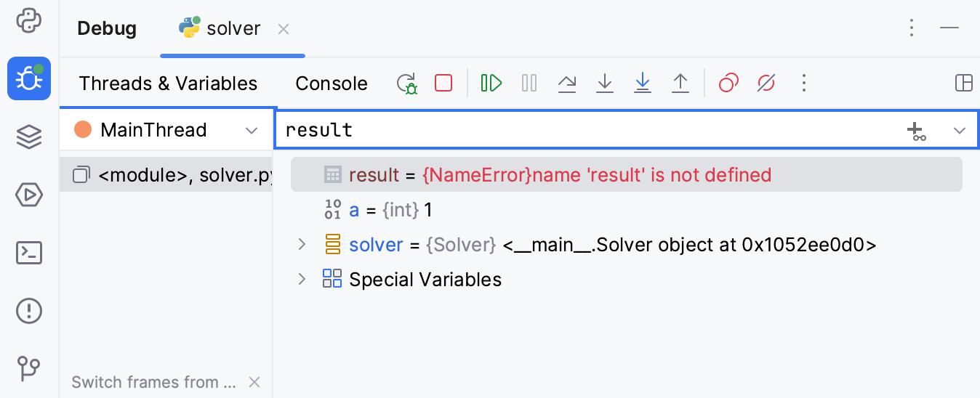
Task: Toggle the debug layout settings icon
Action: coord(964,84)
